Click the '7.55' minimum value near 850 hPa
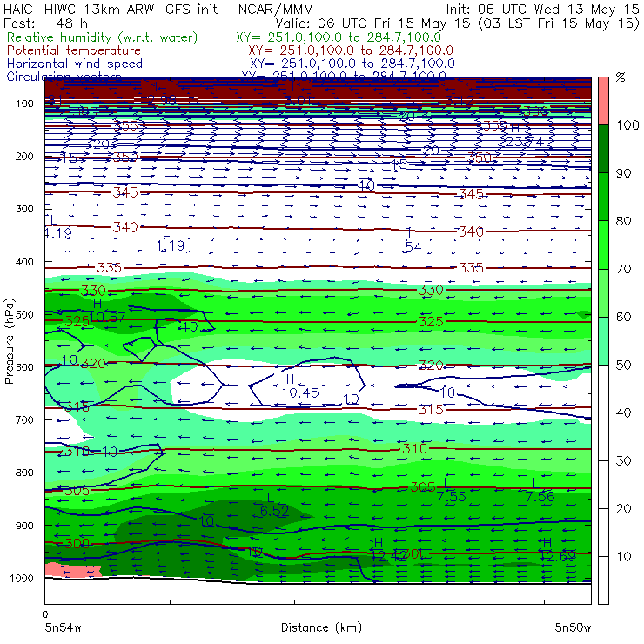This screenshot has width=644, height=644. pyautogui.click(x=452, y=497)
